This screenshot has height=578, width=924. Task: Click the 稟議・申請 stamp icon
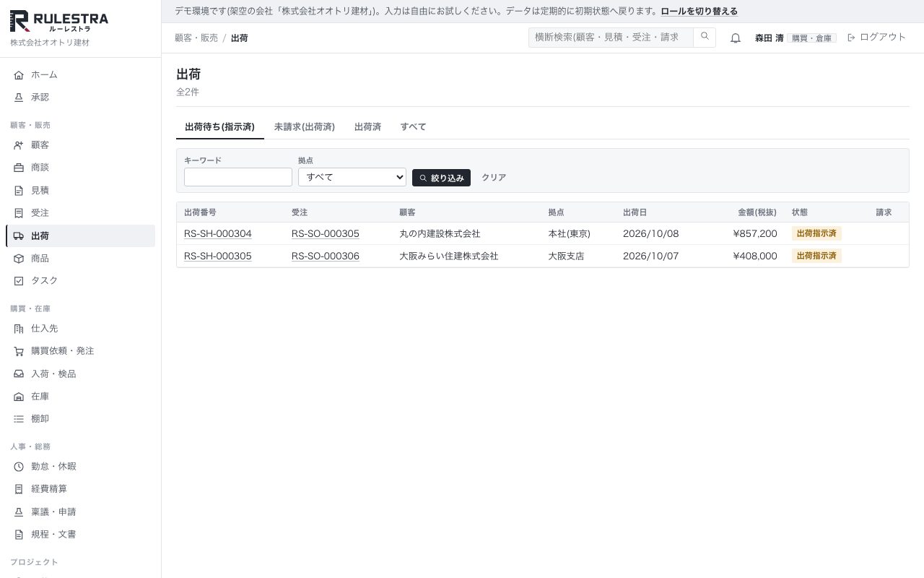click(19, 512)
